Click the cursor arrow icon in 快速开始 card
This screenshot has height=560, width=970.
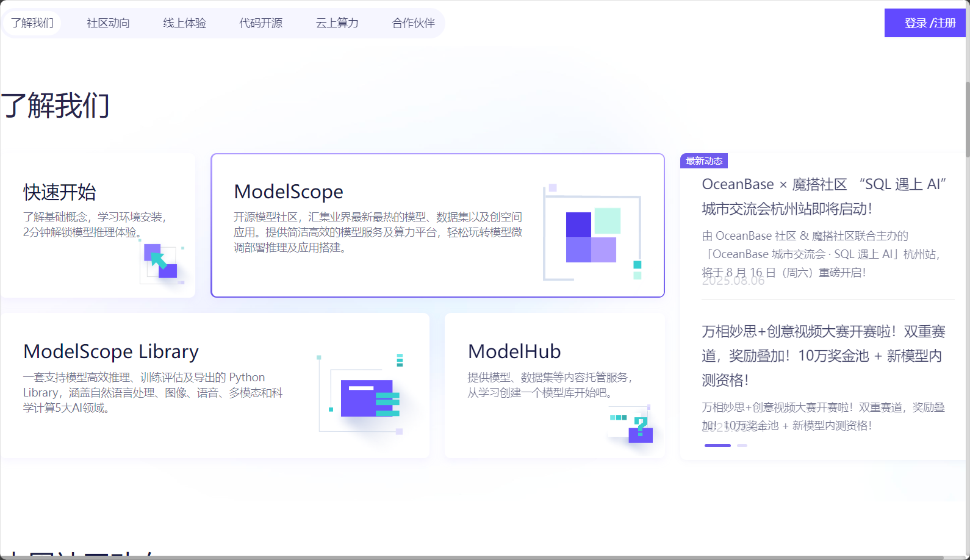(x=162, y=262)
